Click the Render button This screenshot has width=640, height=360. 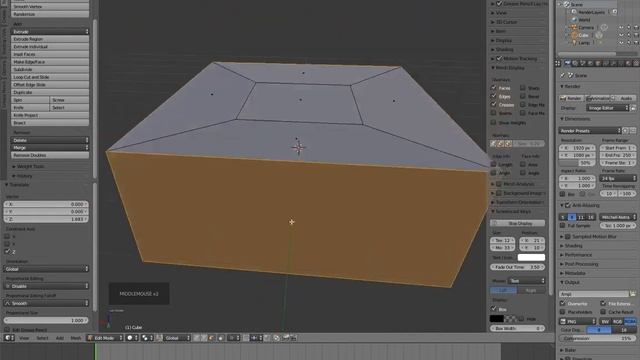[x=571, y=98]
